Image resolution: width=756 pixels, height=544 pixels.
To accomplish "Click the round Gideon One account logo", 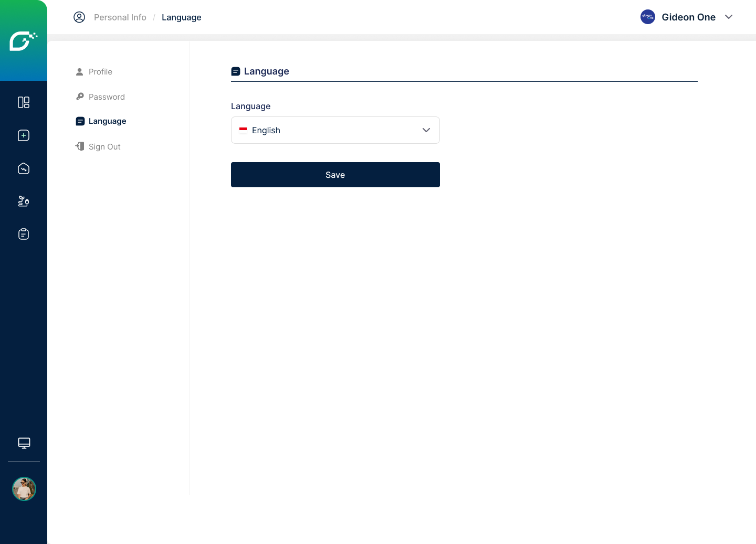I will pyautogui.click(x=647, y=17).
